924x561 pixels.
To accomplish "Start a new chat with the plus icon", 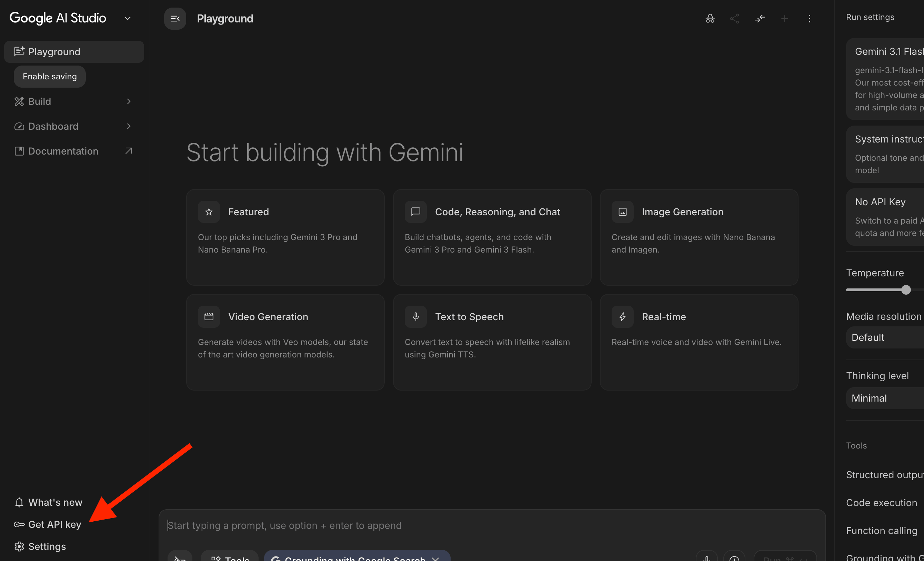I will (784, 18).
